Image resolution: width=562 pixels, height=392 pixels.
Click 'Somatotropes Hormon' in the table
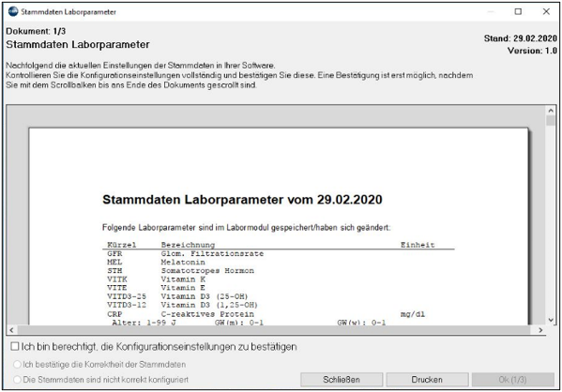pyautogui.click(x=207, y=271)
